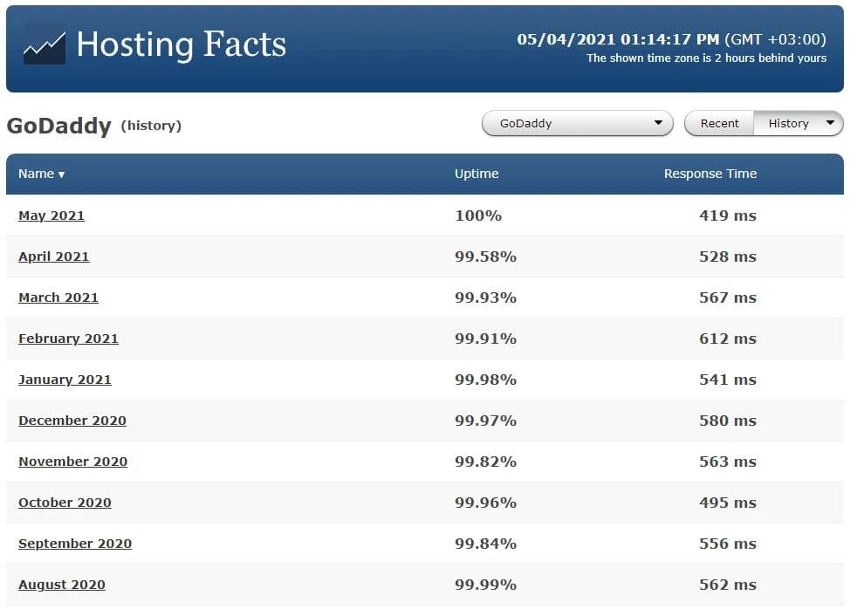Screen dimensions: 857x616
Task: Open the May 2021 report link
Action: (51, 216)
